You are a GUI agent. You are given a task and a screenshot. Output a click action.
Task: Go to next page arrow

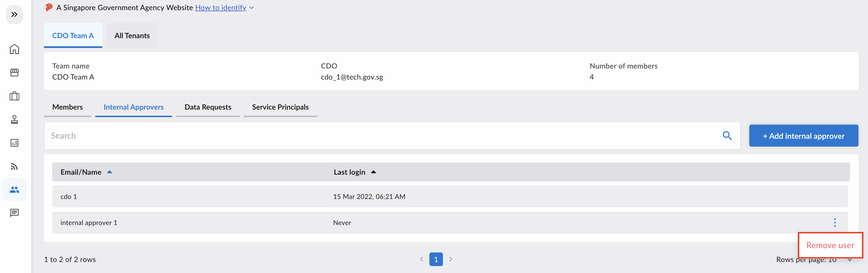(x=451, y=259)
